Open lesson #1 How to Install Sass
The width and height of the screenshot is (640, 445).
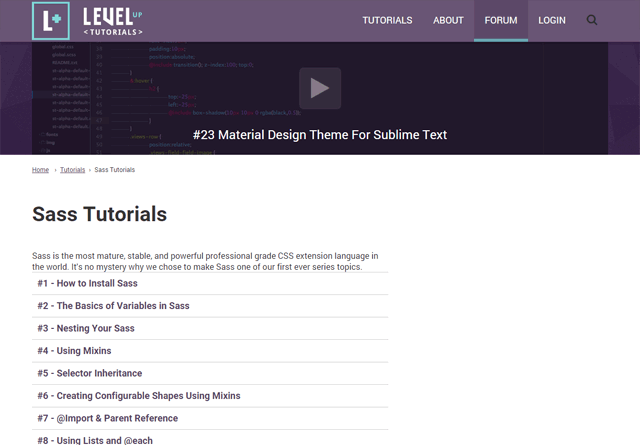tap(87, 283)
